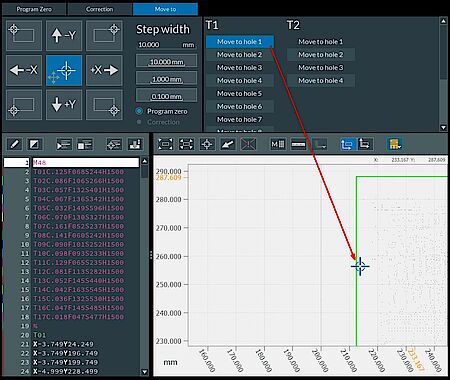
Task: Click the M48 line in code editor
Action: click(x=86, y=163)
